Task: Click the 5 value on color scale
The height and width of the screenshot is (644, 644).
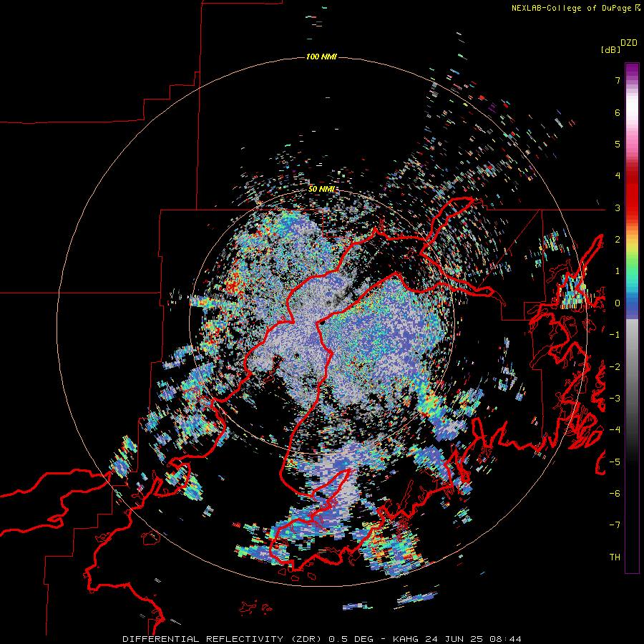Action: click(618, 144)
